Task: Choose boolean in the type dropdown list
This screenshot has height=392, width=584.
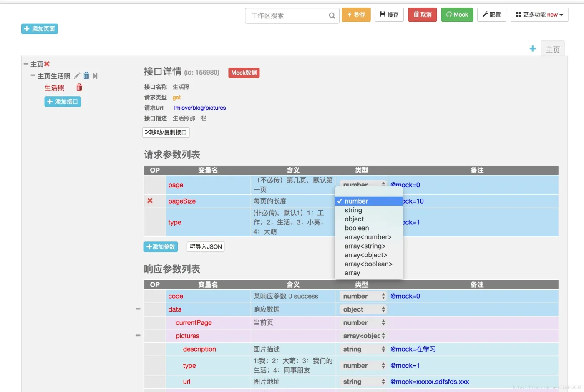Action: 369,228
